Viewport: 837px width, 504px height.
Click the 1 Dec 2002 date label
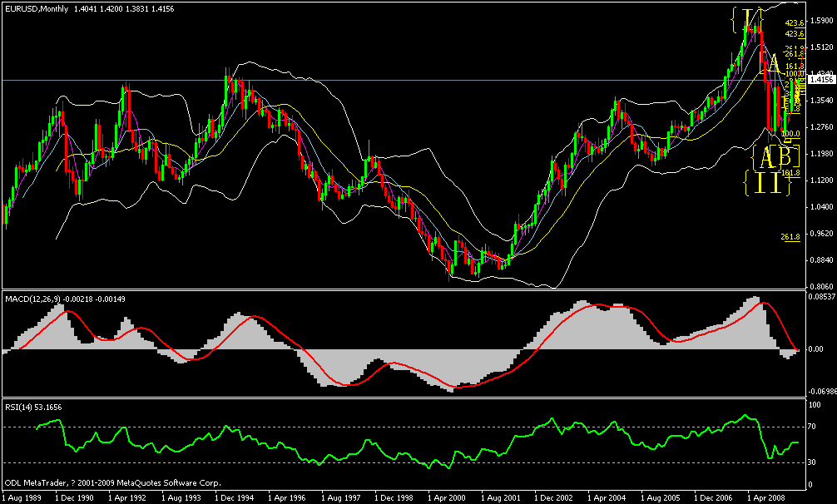coord(553,497)
